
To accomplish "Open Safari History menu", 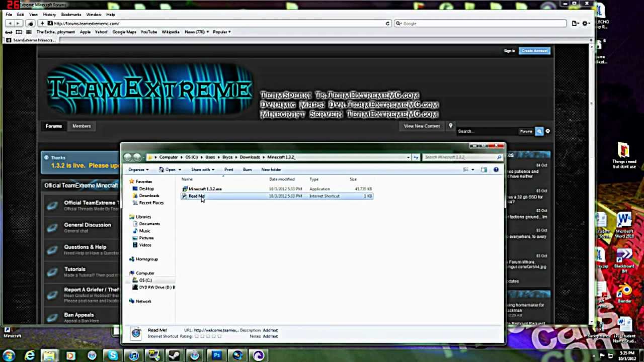I will (x=49, y=15).
